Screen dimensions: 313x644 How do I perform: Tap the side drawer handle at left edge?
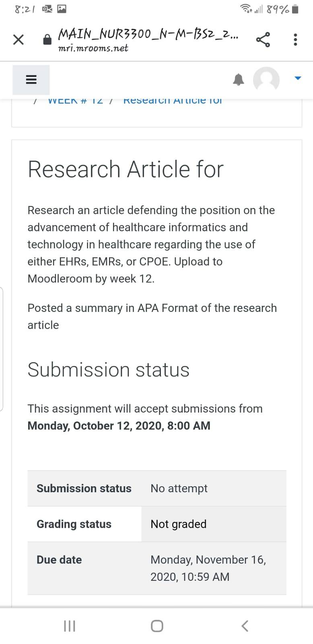click(2, 349)
